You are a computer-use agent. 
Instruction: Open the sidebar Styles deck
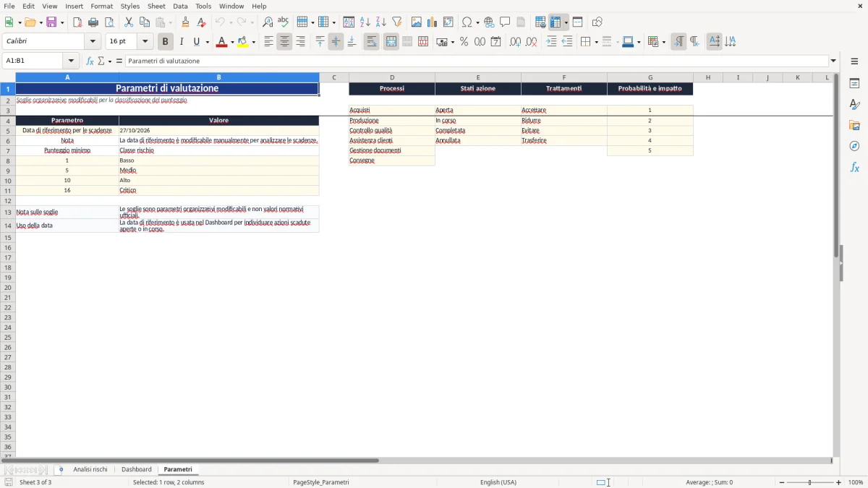(854, 104)
